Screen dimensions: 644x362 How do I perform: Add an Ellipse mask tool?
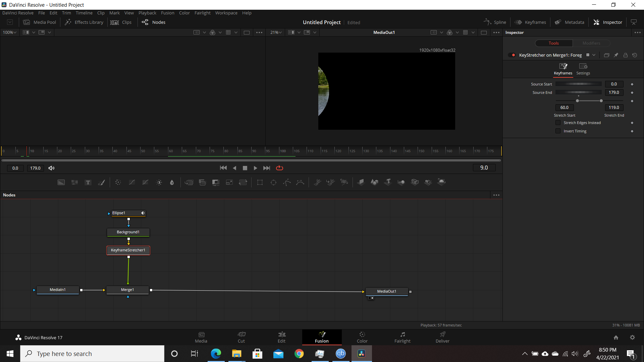pyautogui.click(x=273, y=182)
